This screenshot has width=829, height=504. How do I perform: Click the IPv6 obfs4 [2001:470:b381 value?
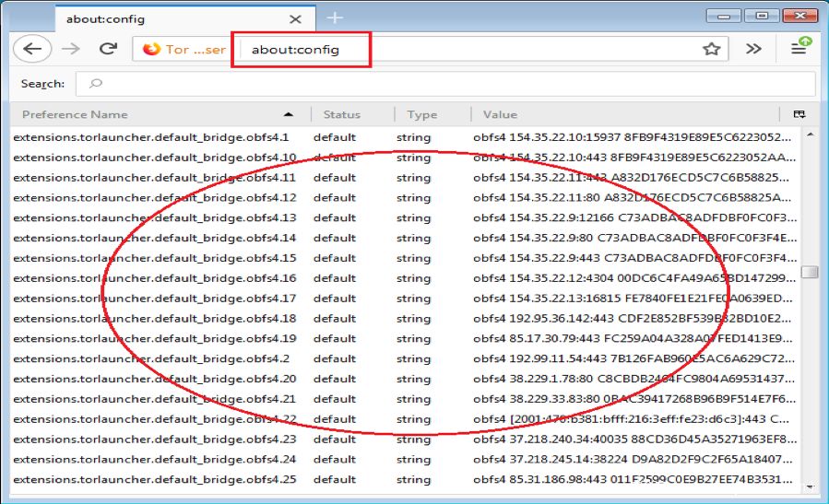[632, 419]
